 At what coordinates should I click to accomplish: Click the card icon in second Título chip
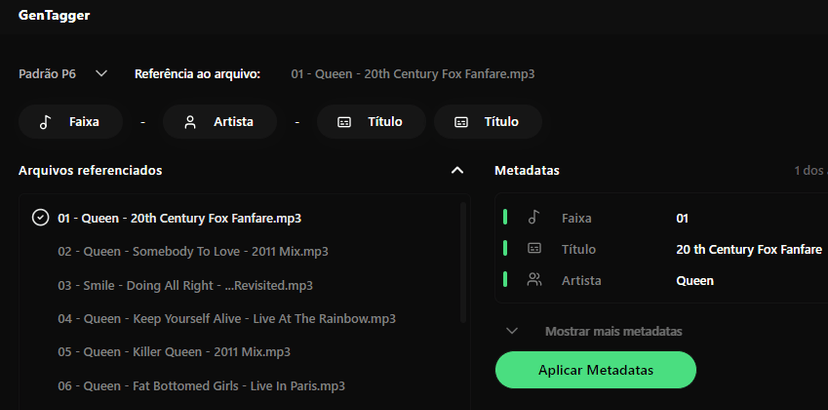(461, 122)
